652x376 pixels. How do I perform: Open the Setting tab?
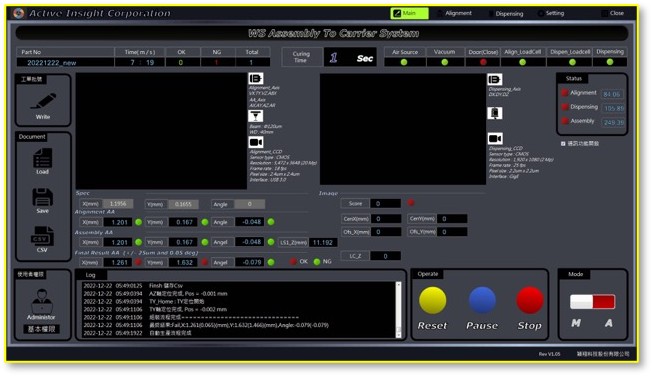pos(551,13)
